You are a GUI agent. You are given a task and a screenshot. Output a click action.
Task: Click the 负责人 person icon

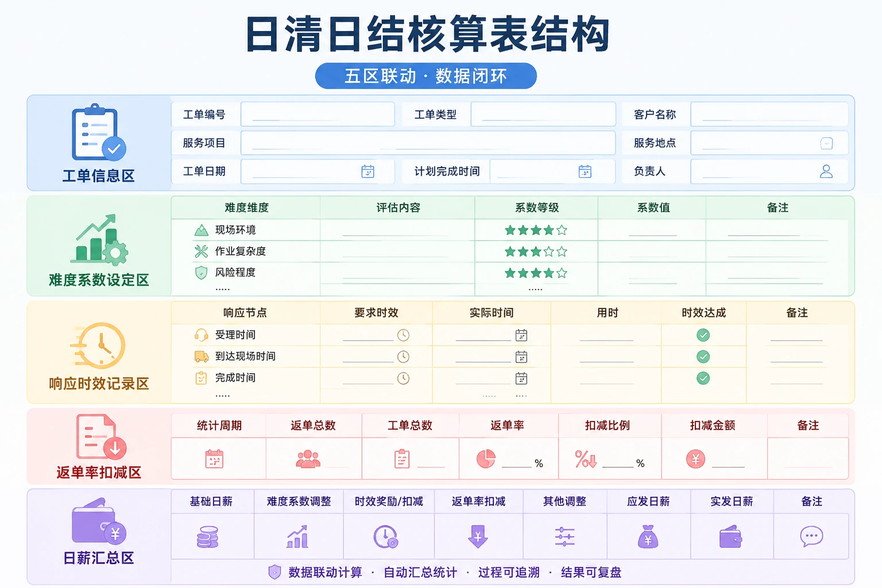826,171
